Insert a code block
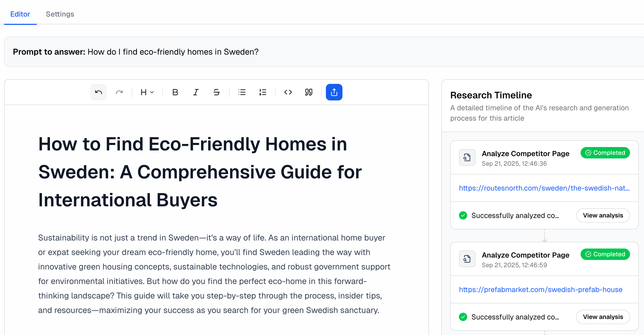The width and height of the screenshot is (644, 335). (x=288, y=92)
